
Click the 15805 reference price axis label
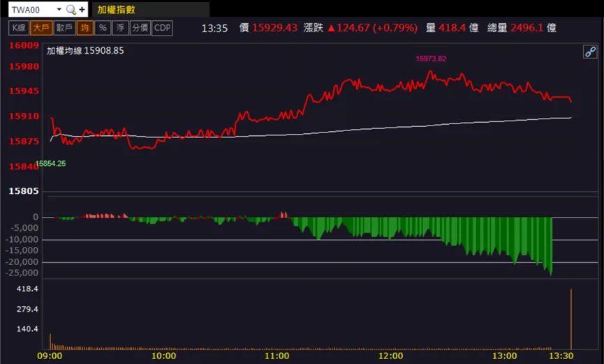[24, 191]
